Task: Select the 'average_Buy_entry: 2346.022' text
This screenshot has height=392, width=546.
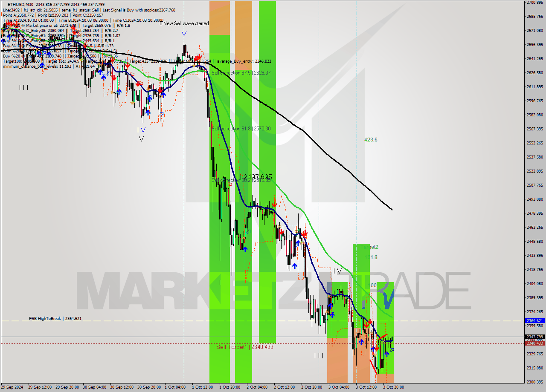Action: [244, 61]
